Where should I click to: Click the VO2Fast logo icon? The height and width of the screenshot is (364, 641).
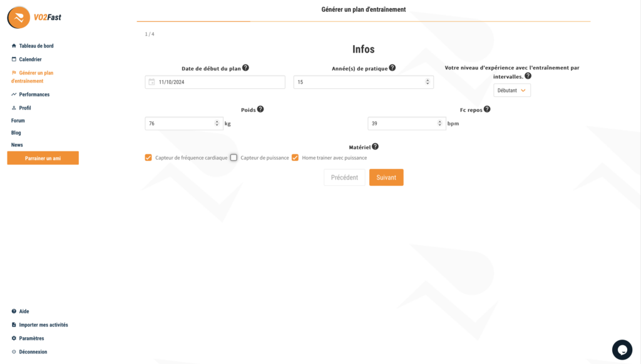pyautogui.click(x=19, y=18)
